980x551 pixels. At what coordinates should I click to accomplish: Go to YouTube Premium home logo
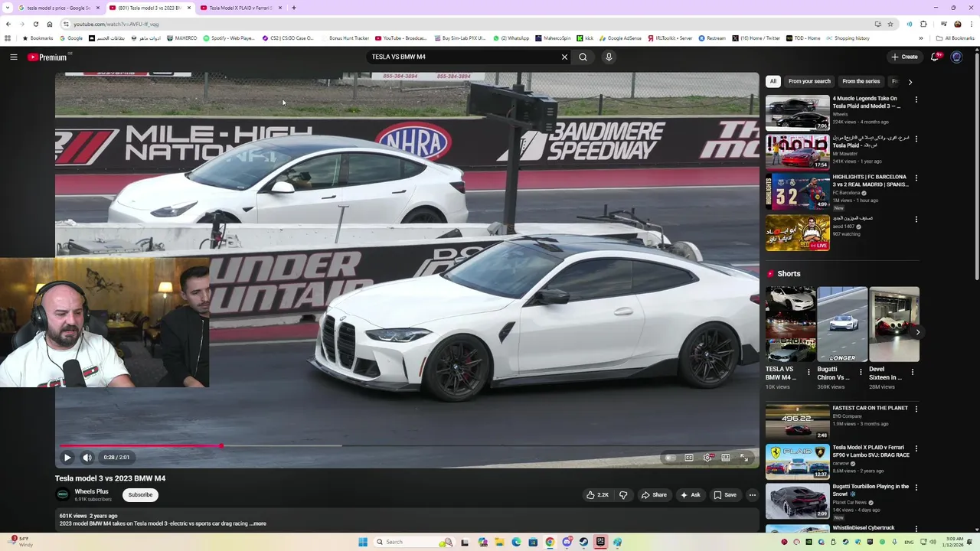point(47,57)
